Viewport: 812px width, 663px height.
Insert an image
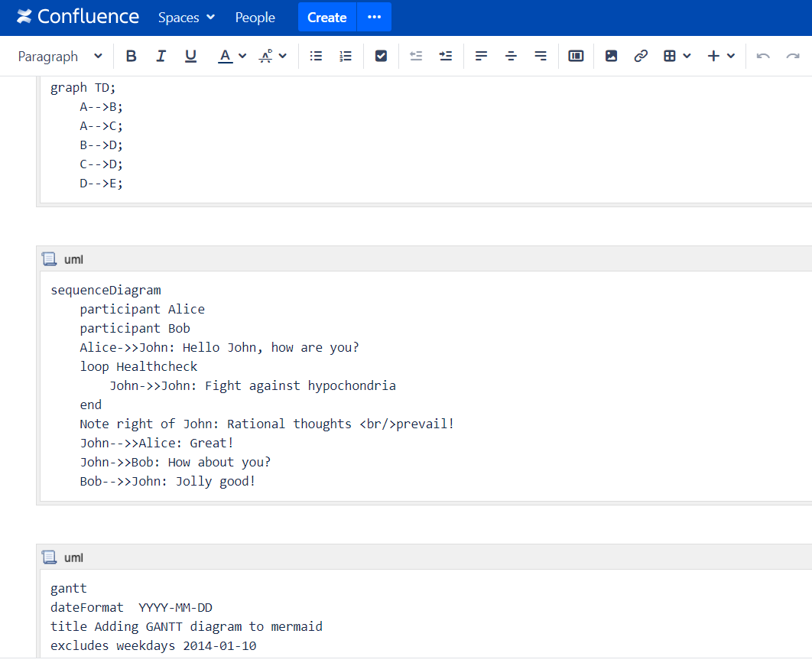pos(611,55)
